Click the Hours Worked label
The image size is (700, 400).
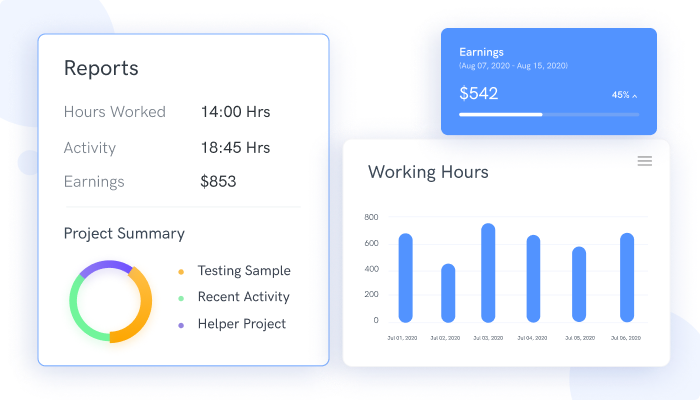[115, 112]
